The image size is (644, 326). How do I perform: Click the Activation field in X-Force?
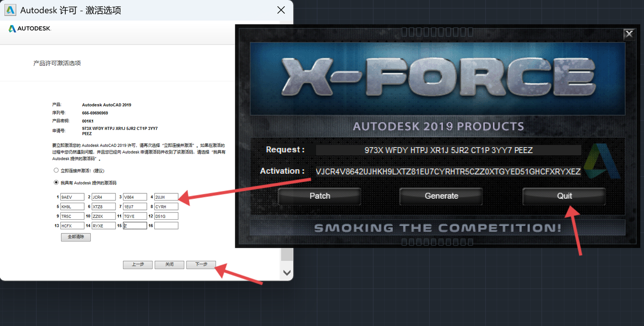click(x=449, y=171)
